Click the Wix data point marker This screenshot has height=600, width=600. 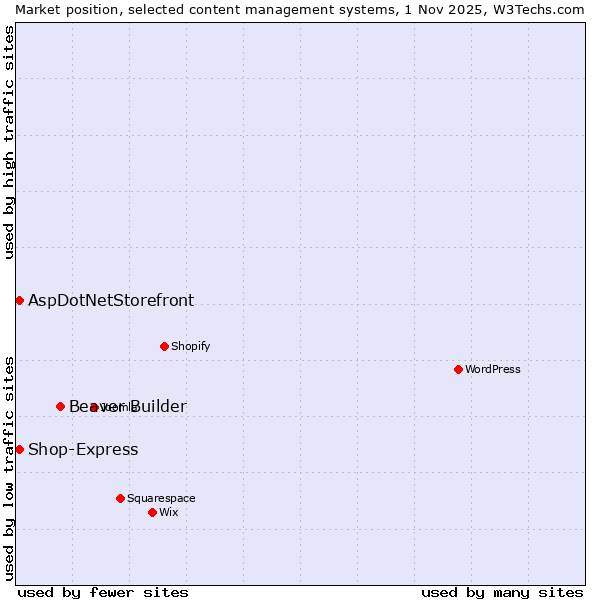tap(152, 512)
